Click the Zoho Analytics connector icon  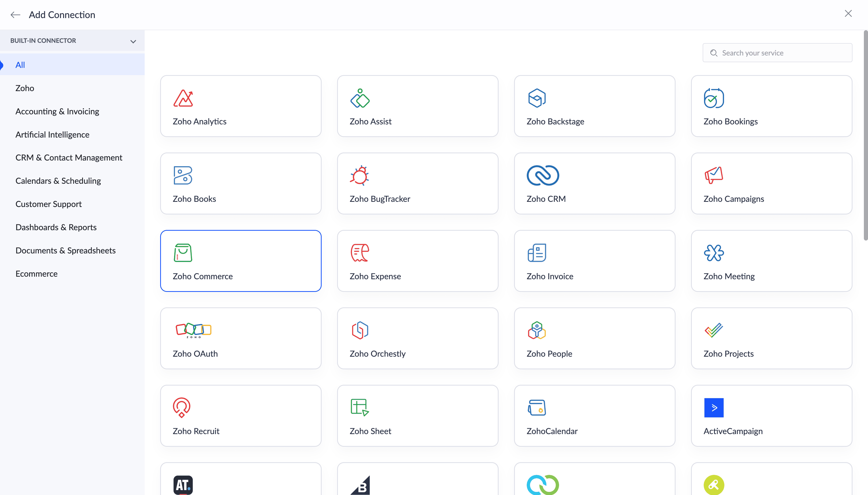[x=183, y=98]
